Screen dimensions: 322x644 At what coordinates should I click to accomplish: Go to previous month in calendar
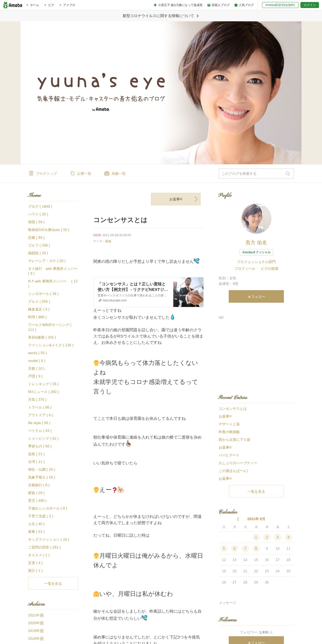point(238,519)
